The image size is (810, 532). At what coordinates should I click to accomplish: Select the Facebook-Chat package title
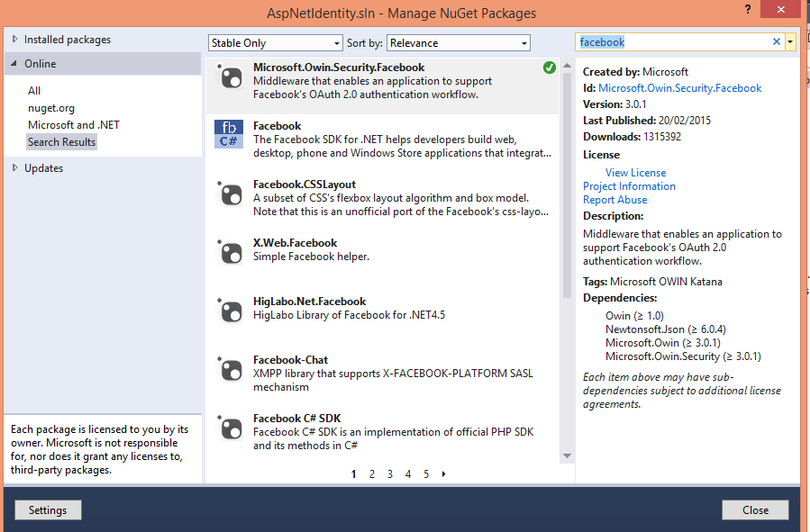(290, 360)
